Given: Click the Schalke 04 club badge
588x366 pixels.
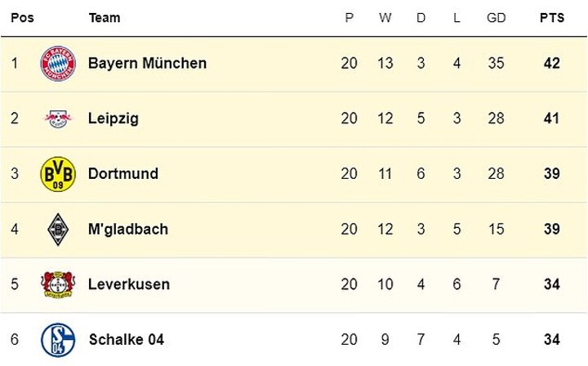Looking at the screenshot, I should (57, 339).
